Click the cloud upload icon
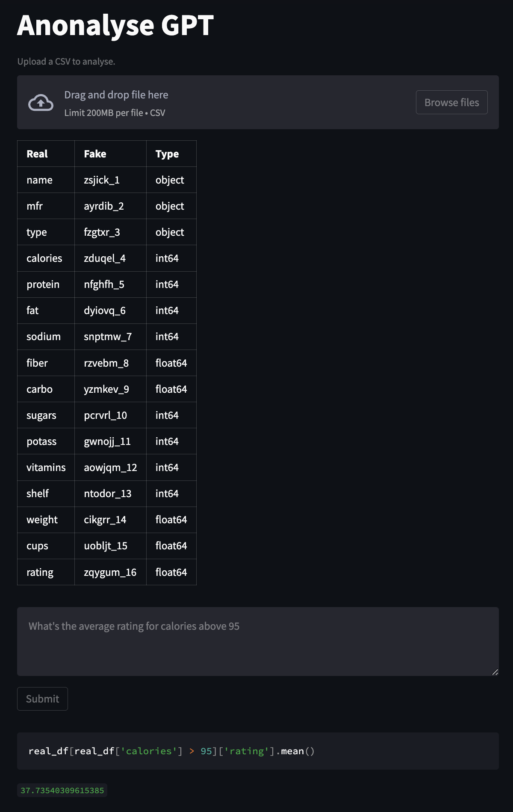The width and height of the screenshot is (513, 812). (x=41, y=102)
